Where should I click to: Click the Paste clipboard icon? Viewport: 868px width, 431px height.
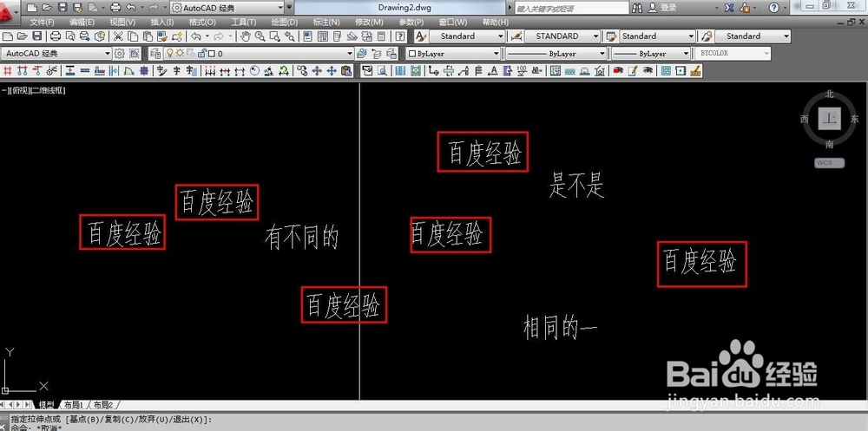point(148,36)
